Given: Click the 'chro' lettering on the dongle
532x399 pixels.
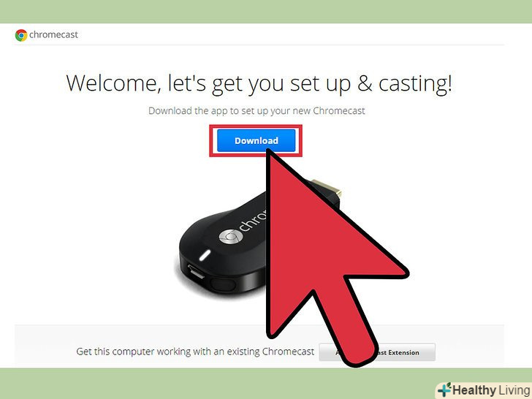Looking at the screenshot, I should pyautogui.click(x=253, y=221).
